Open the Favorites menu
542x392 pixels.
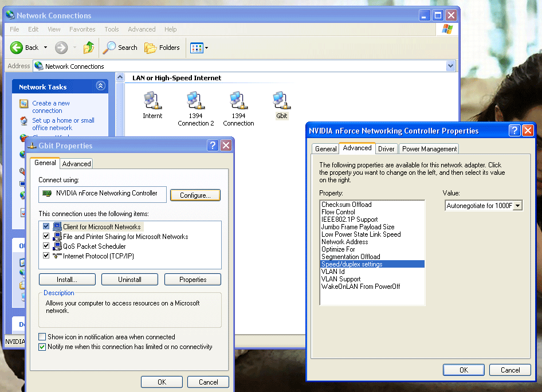83,29
